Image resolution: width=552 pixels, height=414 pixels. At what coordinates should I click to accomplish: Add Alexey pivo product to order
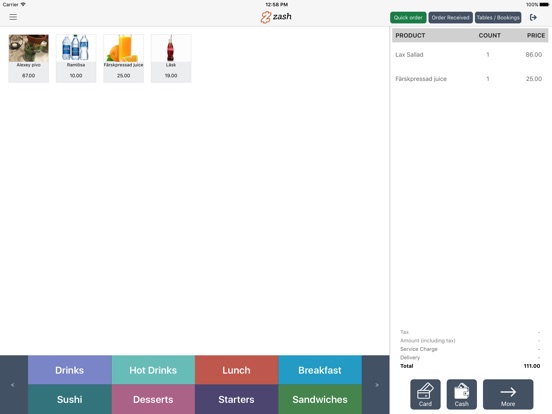pos(29,58)
